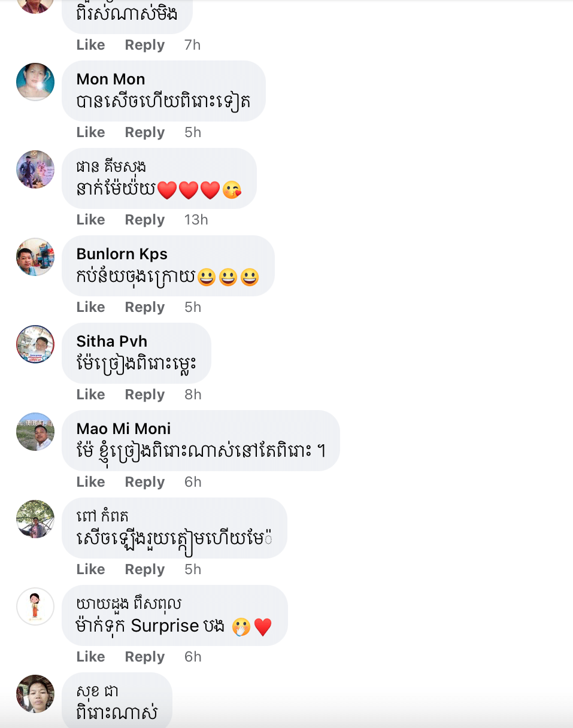
Task: Open Bunlorn Kps name link
Action: (x=122, y=254)
